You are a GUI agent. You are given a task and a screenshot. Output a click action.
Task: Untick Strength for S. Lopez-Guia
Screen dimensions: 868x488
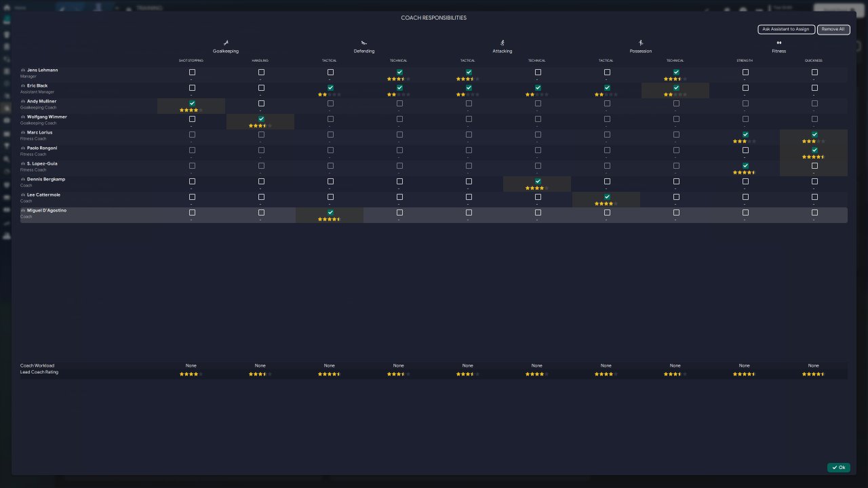tap(745, 165)
